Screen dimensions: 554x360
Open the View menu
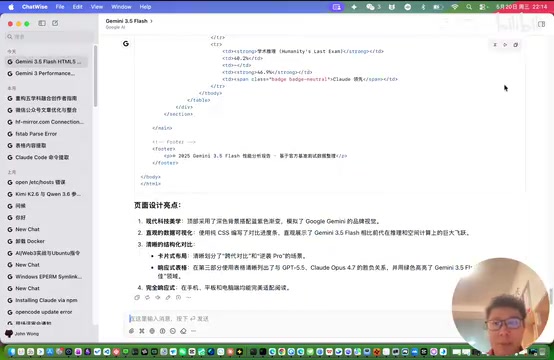tap(97, 7)
